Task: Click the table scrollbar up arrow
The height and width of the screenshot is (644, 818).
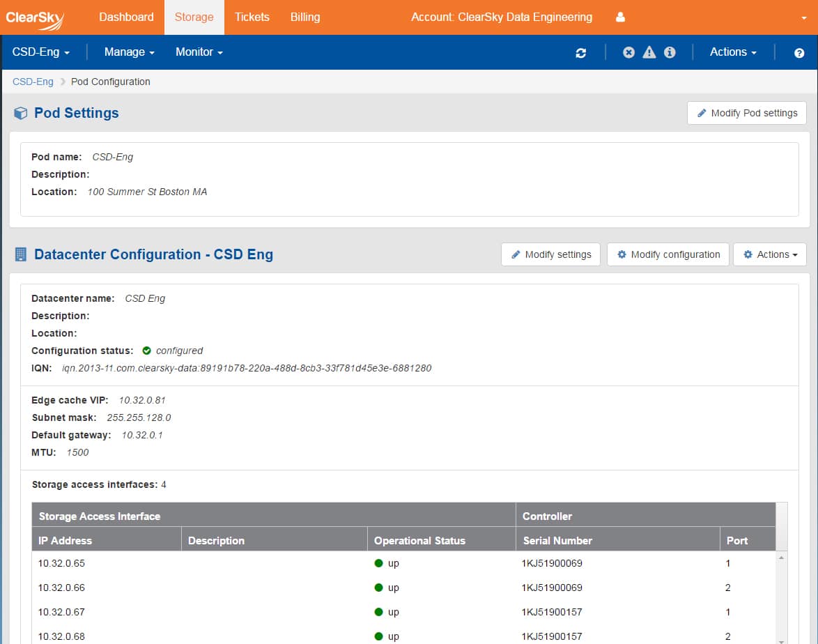Action: (781, 558)
